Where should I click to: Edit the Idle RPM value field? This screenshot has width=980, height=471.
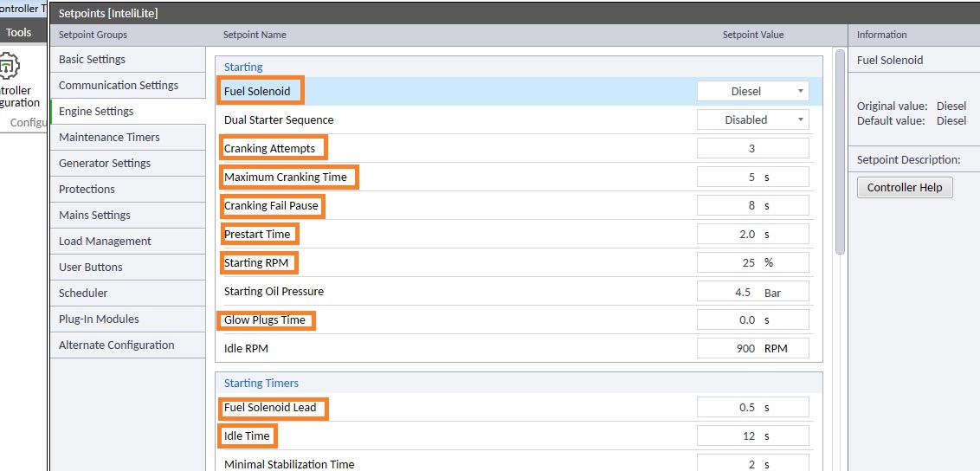tap(752, 348)
